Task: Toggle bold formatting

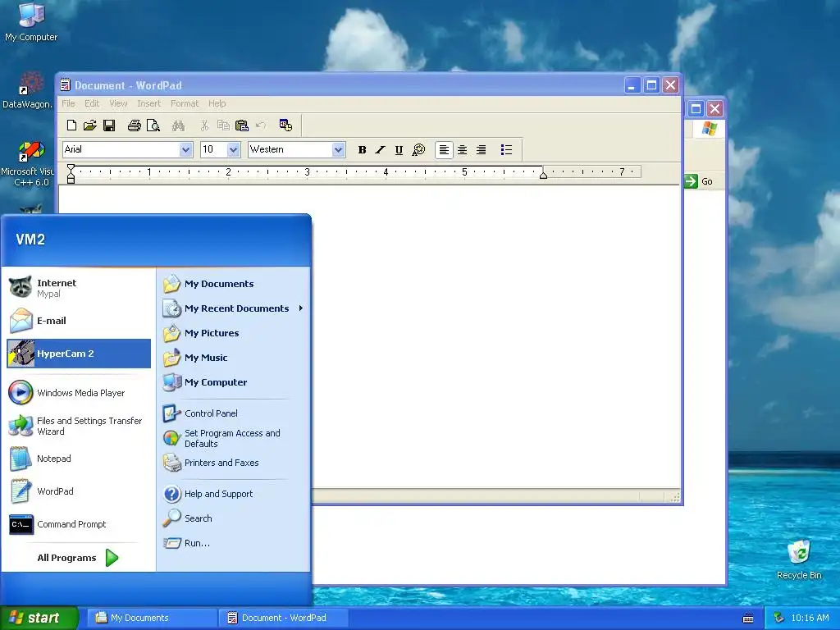Action: click(x=362, y=150)
